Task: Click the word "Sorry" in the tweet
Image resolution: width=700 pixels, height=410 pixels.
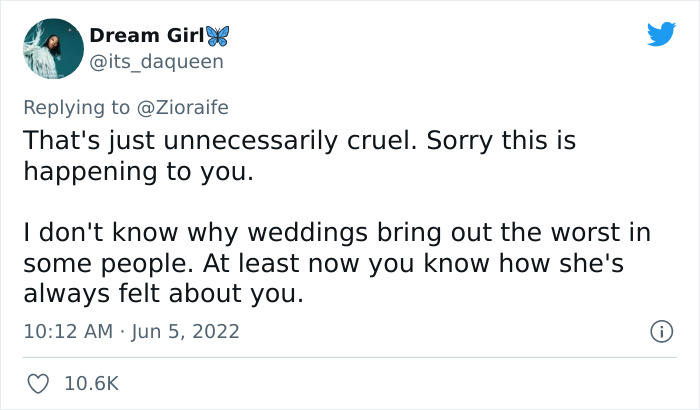Action: click(463, 141)
